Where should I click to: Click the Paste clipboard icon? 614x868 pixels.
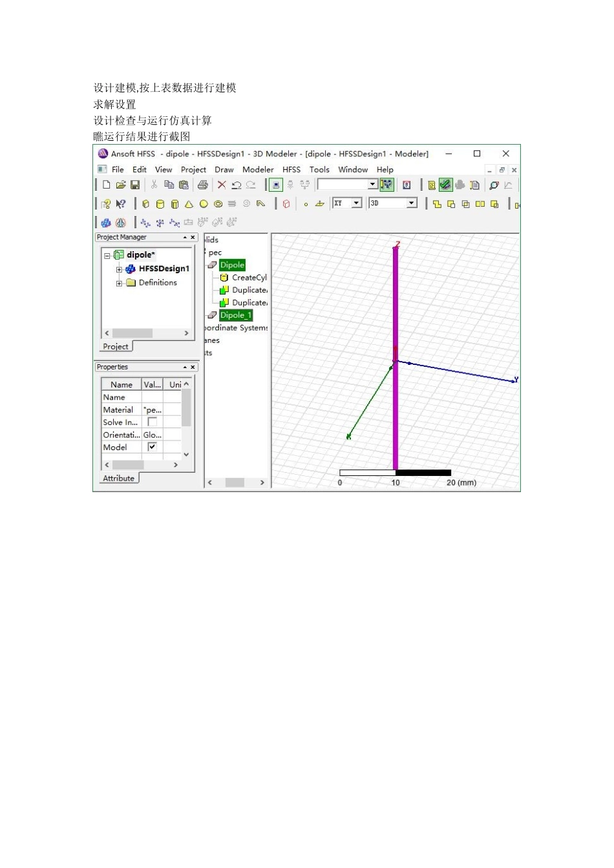pyautogui.click(x=184, y=185)
